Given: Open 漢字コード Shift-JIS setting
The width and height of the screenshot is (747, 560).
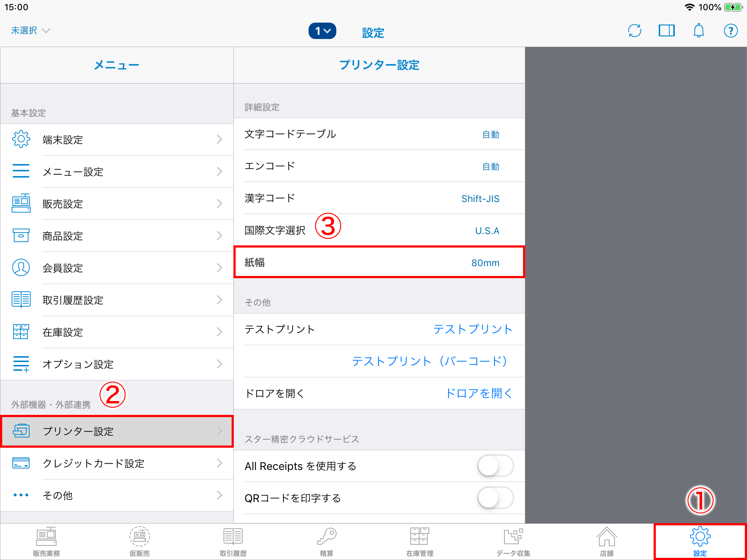Looking at the screenshot, I should pyautogui.click(x=379, y=198).
